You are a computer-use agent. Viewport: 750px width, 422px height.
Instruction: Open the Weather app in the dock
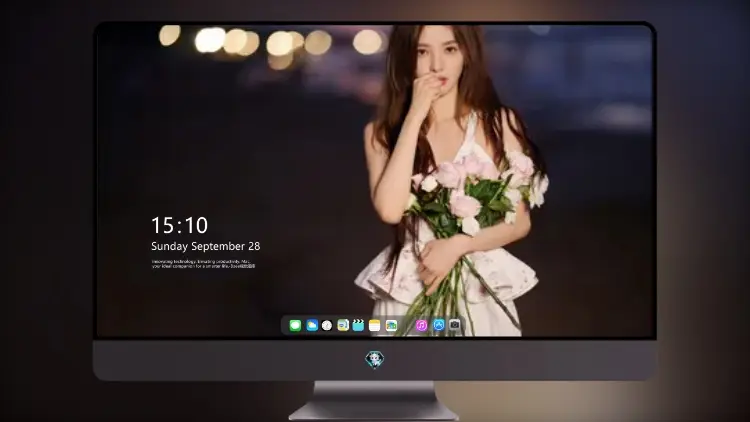tap(312, 326)
